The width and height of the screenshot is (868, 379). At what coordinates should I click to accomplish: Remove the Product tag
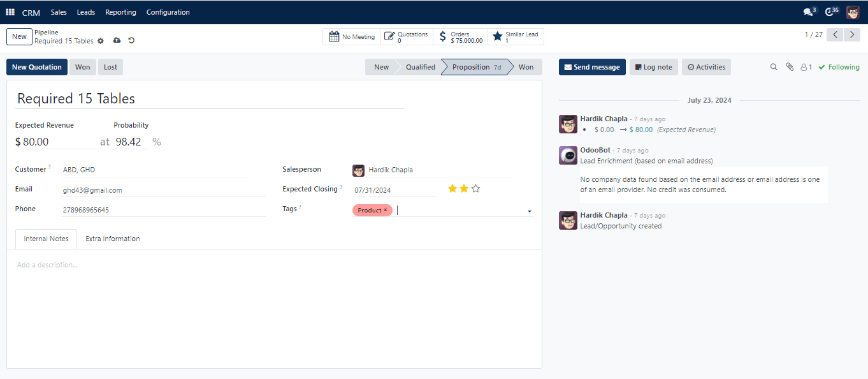[x=386, y=210]
